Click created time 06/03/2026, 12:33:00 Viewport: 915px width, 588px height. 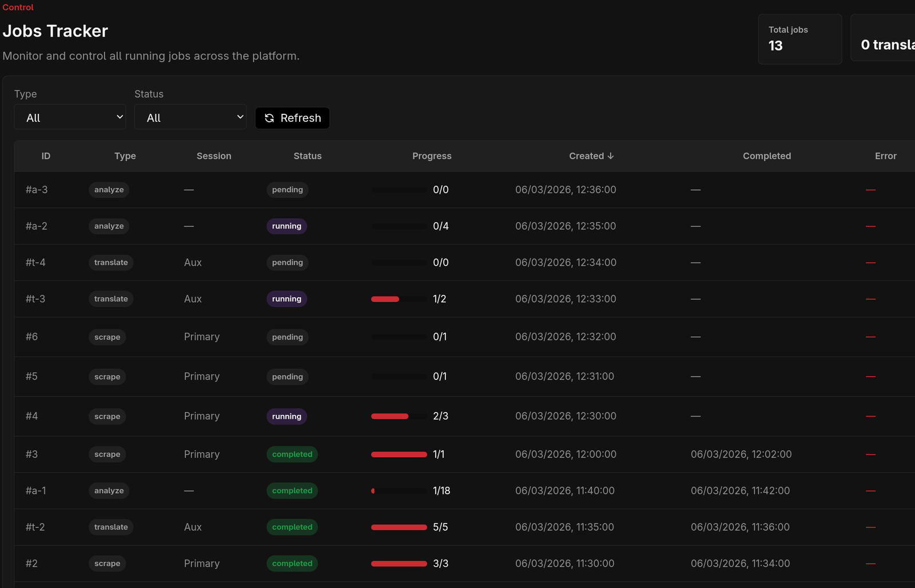click(x=566, y=299)
